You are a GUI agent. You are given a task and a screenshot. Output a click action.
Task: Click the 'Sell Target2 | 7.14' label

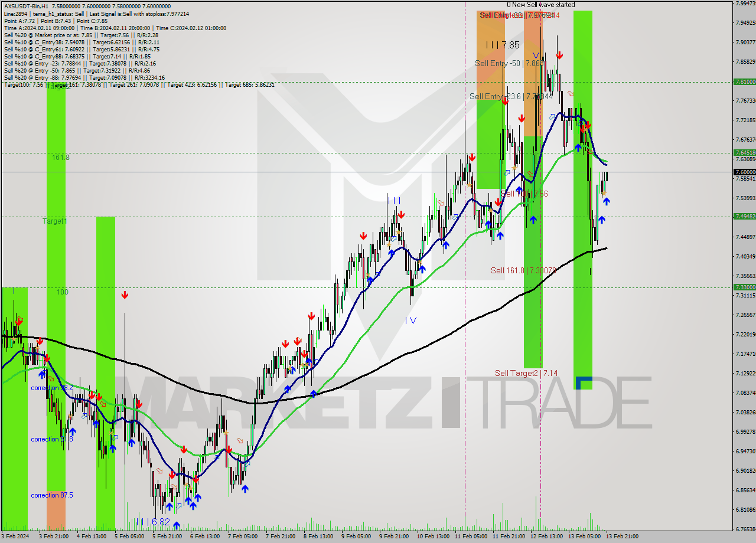pyautogui.click(x=526, y=373)
